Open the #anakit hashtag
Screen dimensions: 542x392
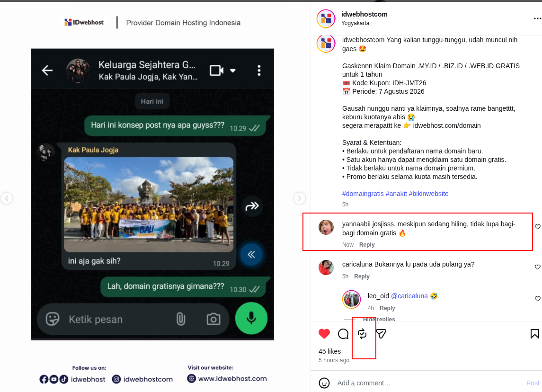tap(396, 194)
